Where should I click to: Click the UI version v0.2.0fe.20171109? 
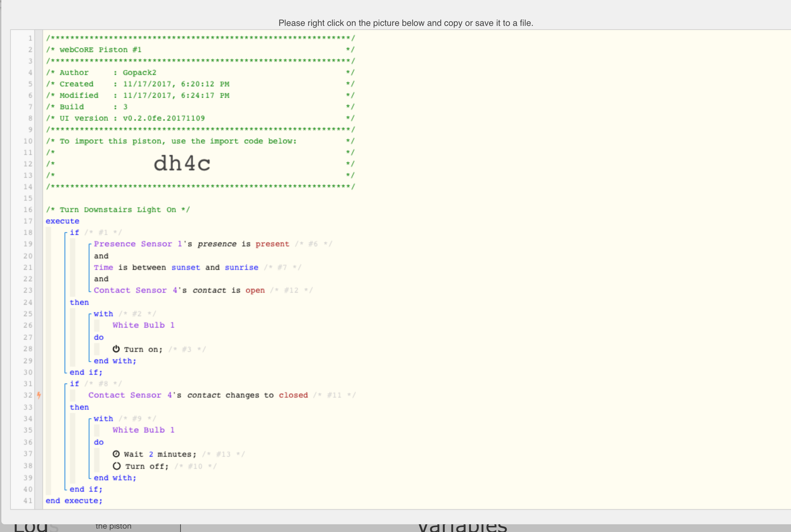point(164,118)
